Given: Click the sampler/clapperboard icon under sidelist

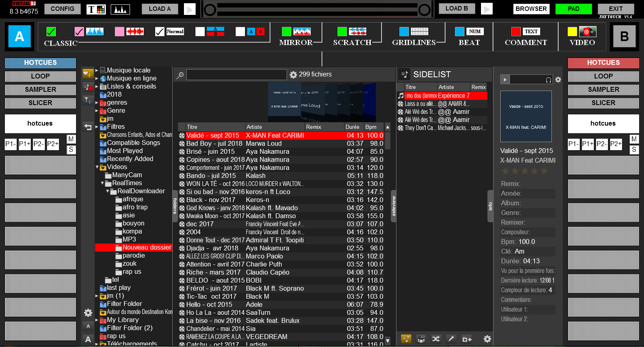Looking at the screenshot, I should (x=421, y=339).
